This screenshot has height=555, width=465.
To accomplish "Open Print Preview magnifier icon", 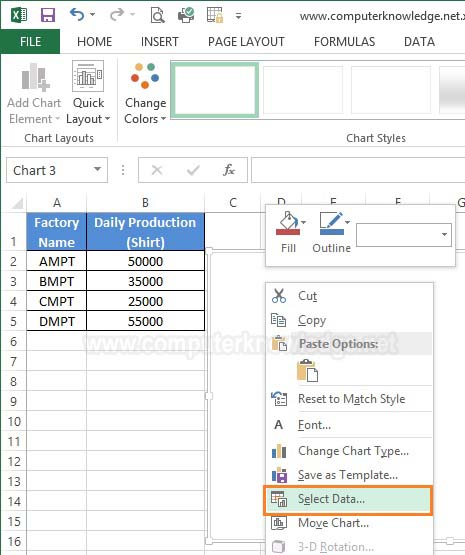I will coord(157,16).
